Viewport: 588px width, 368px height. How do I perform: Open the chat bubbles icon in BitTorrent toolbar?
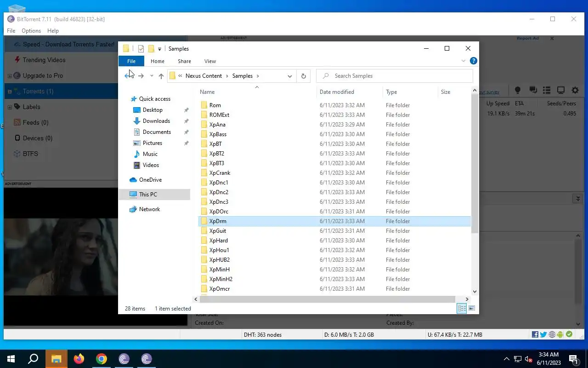click(x=533, y=90)
